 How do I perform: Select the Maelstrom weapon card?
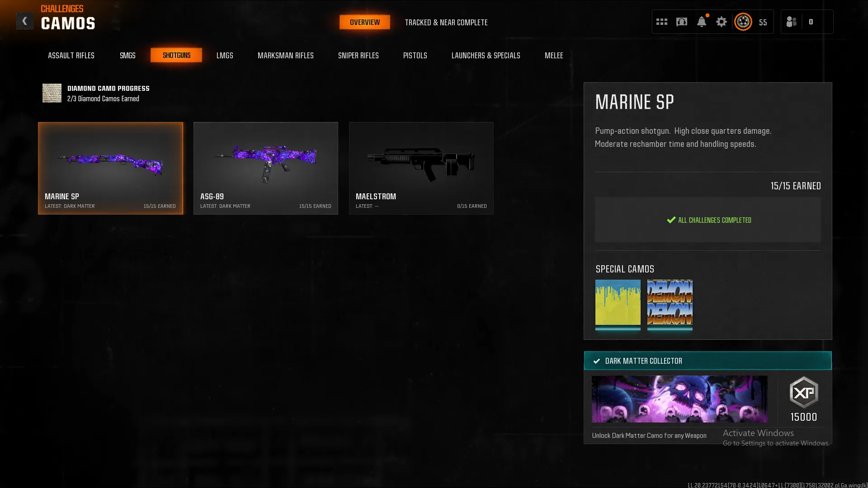point(421,168)
